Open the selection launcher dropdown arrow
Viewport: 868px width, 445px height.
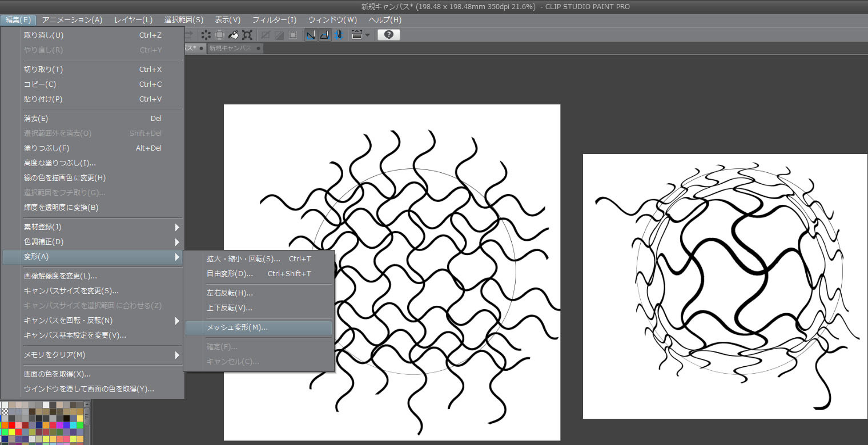[x=367, y=35]
